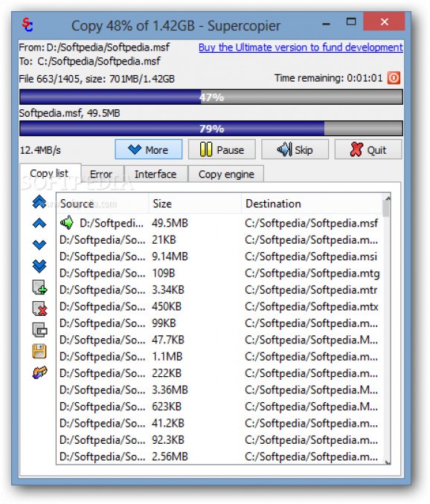Click the copy list vertical scrollbar thumb
This screenshot has height=504, width=430.
pos(386,208)
